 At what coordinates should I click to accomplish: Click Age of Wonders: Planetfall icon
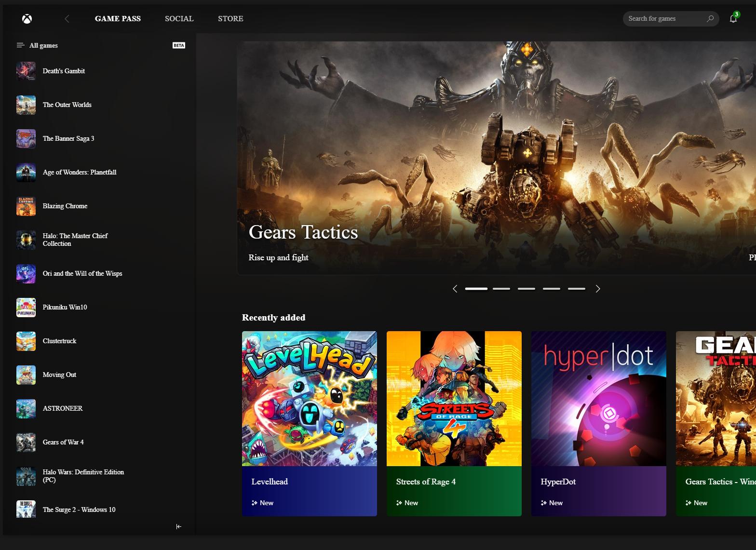click(x=26, y=173)
